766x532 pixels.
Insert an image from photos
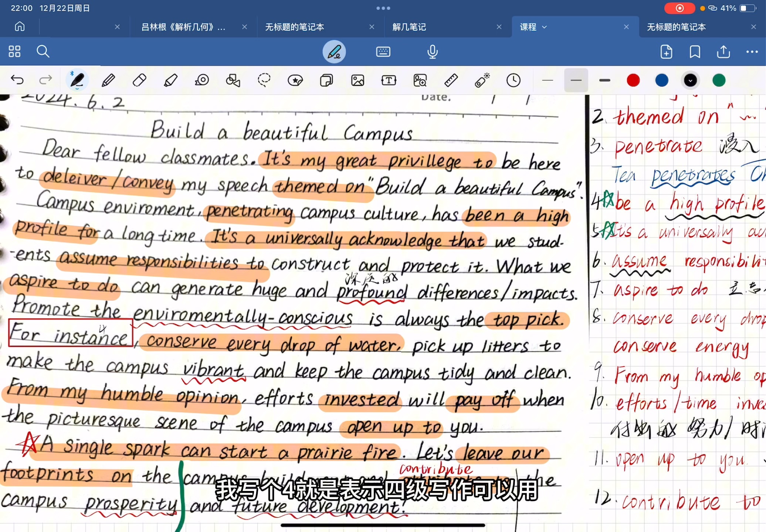click(x=357, y=80)
